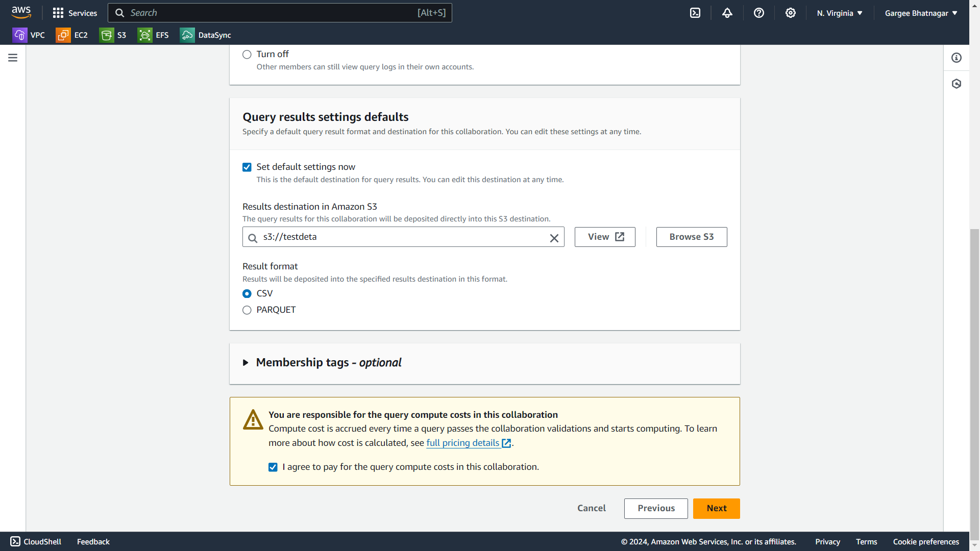Clear the S3 destination input text
The image size is (980, 551).
(554, 238)
